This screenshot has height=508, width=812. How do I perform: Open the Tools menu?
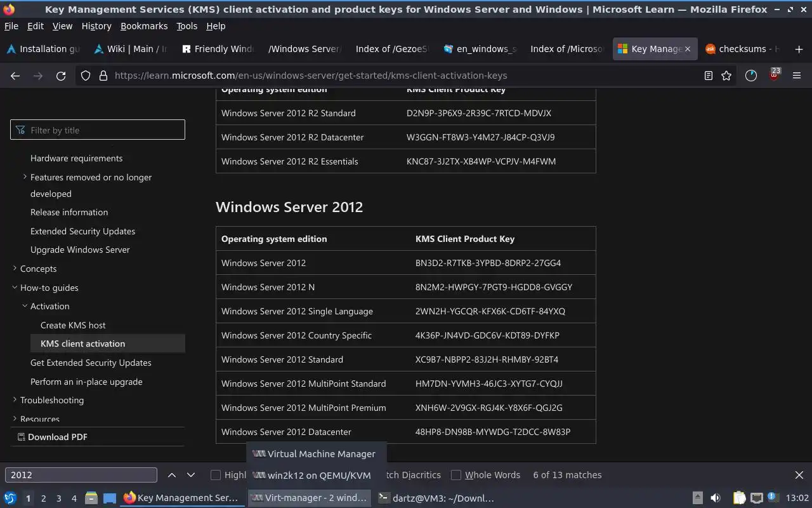pyautogui.click(x=187, y=26)
